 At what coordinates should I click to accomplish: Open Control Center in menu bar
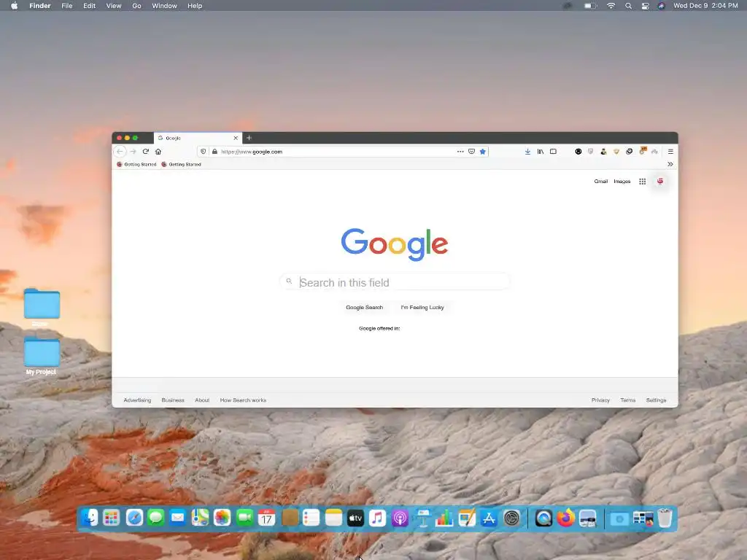645,6
